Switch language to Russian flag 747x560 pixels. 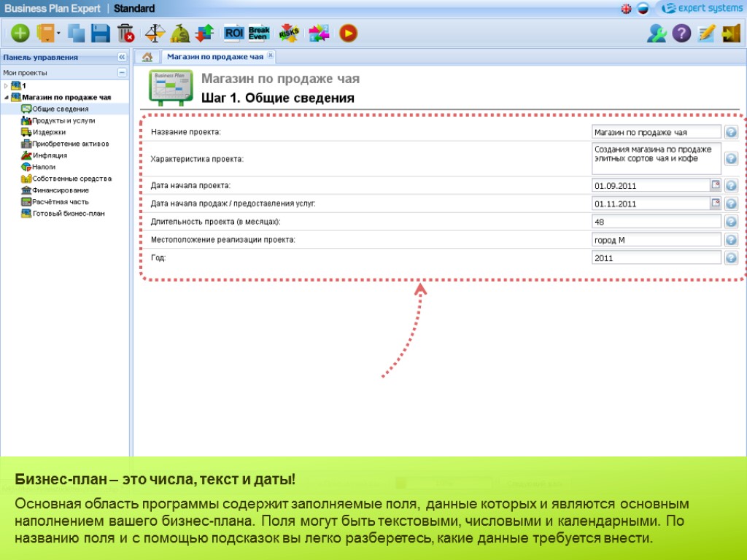click(x=643, y=9)
